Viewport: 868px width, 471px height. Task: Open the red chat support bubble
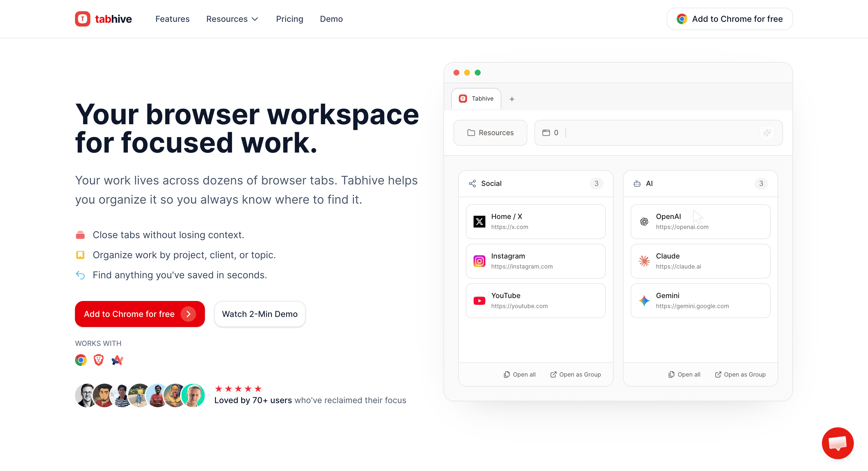tap(838, 443)
